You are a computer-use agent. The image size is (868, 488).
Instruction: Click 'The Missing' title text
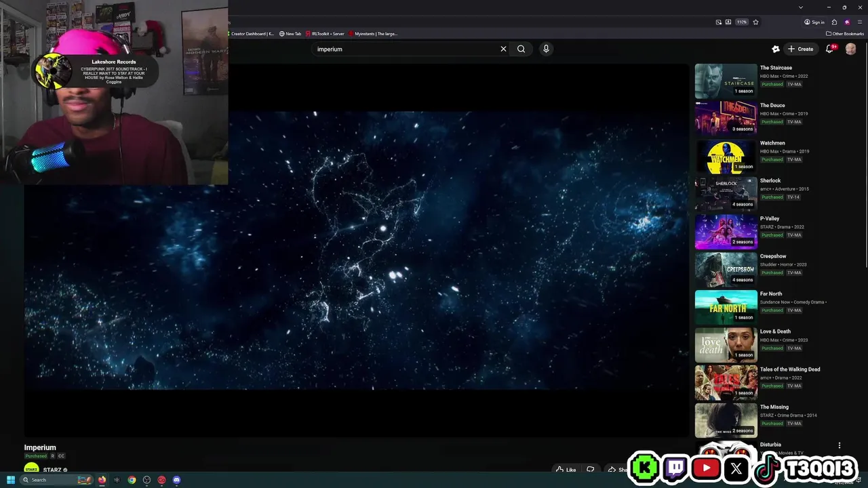coord(774,407)
